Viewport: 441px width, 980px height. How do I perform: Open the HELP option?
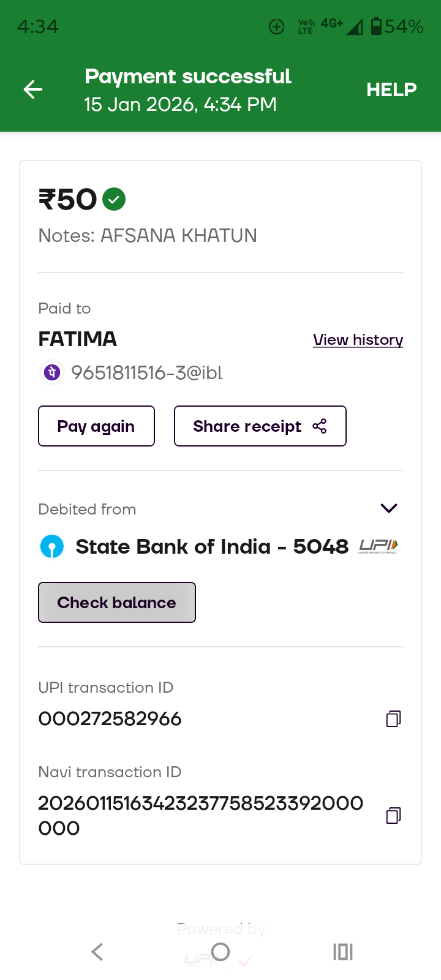coord(391,89)
